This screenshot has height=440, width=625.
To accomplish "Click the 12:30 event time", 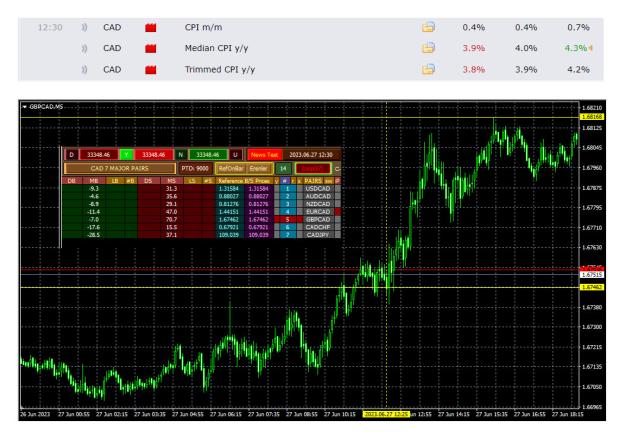I will pos(50,28).
